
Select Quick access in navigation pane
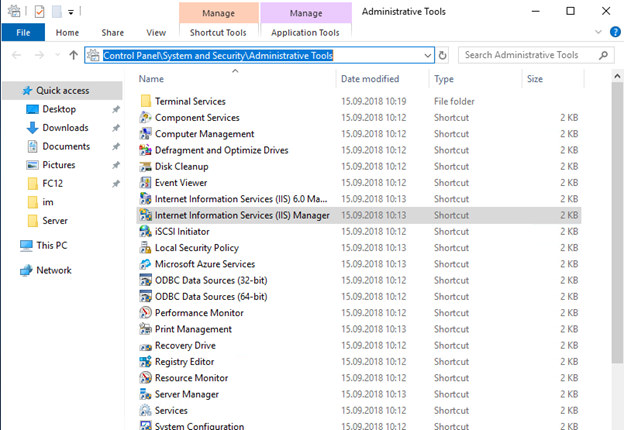tap(62, 91)
